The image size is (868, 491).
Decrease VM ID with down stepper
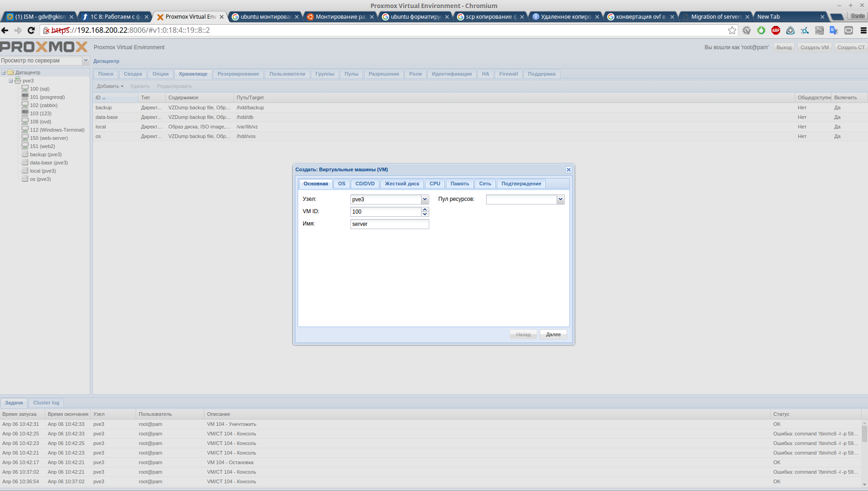425,214
